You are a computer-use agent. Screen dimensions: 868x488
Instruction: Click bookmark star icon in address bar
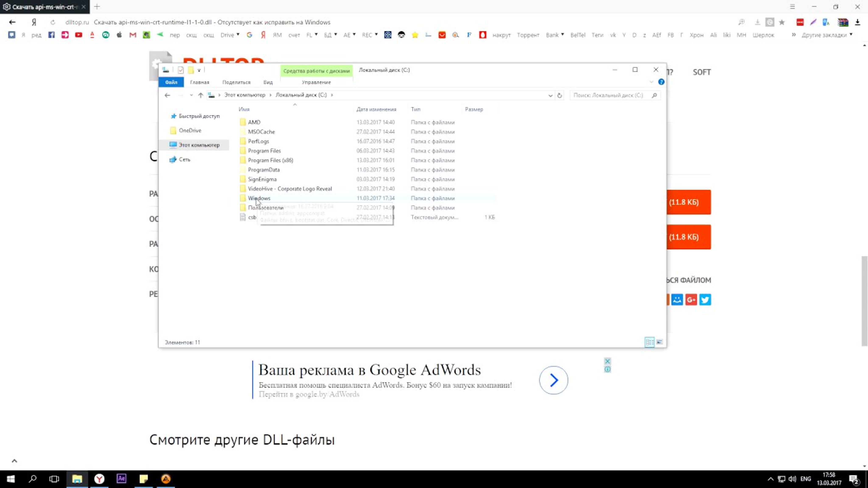pos(782,22)
